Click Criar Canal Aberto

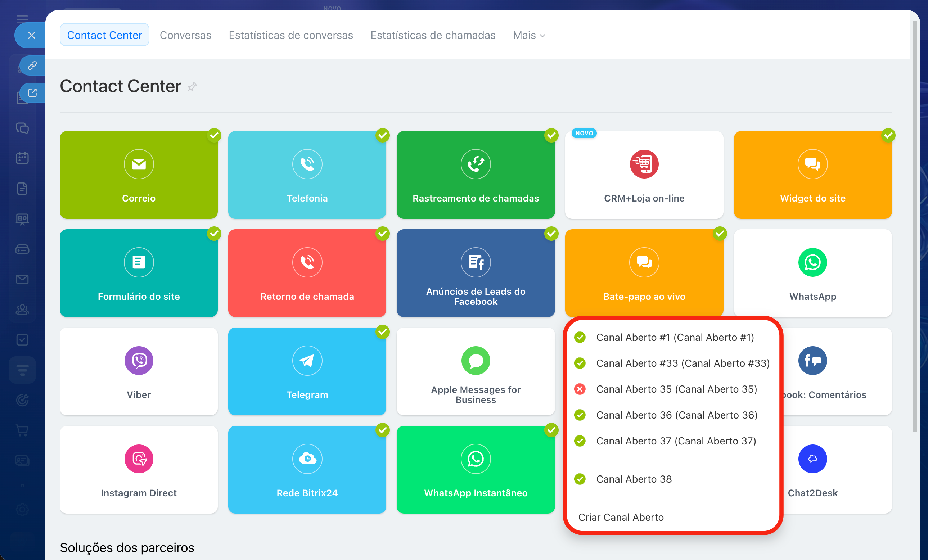(673, 518)
